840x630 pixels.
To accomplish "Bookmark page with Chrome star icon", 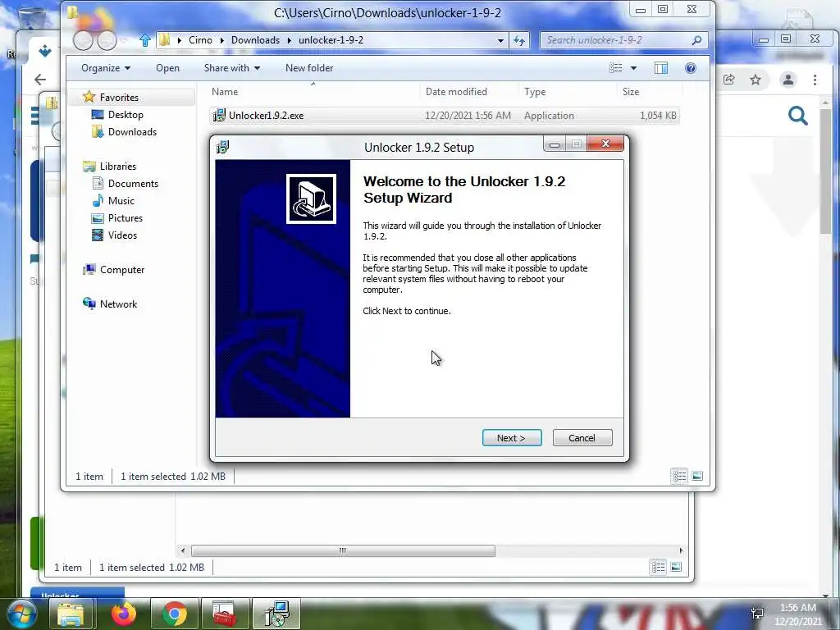I will coord(756,80).
